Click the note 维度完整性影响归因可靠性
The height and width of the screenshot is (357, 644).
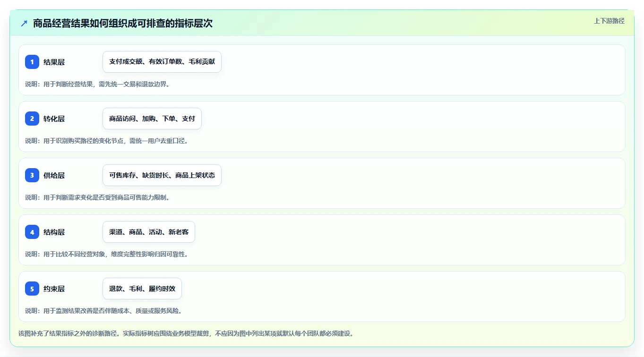149,254
